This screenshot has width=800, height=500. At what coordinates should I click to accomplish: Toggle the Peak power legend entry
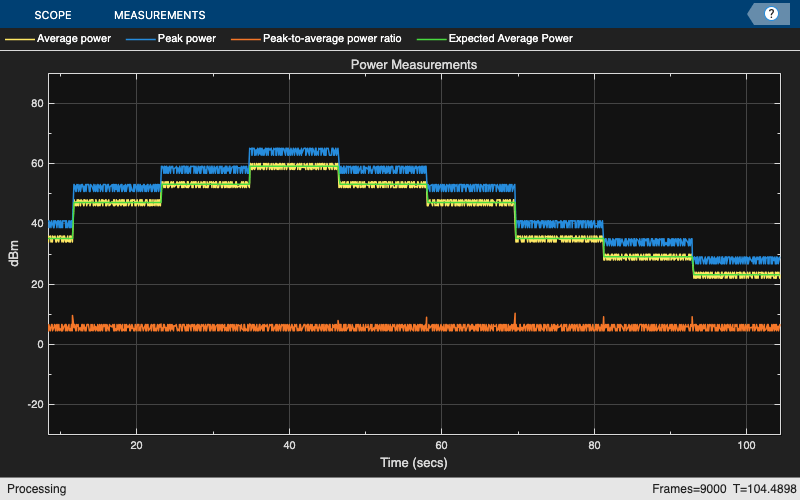(x=187, y=38)
